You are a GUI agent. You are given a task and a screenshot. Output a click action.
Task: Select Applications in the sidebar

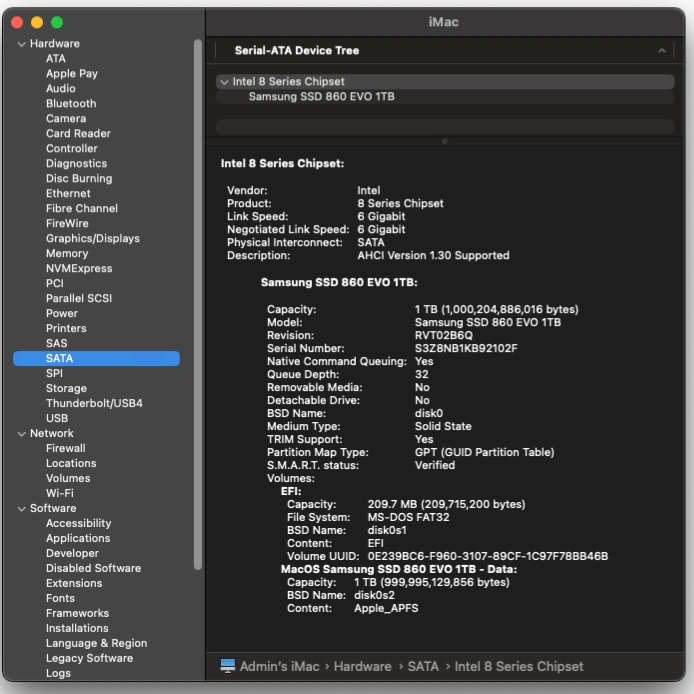tap(78, 539)
